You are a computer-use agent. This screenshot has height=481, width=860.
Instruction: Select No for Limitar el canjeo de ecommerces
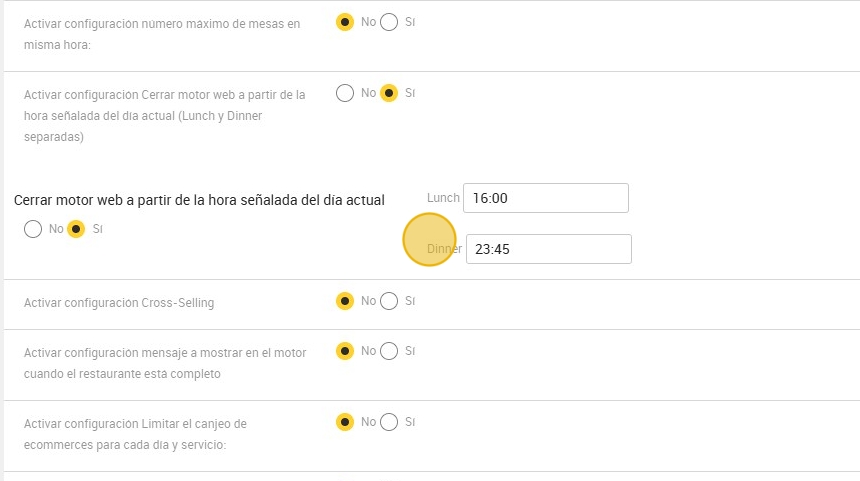(345, 422)
